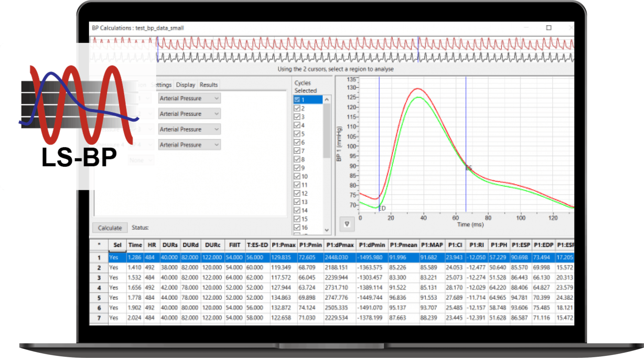The image size is (644, 358).
Task: Click the graph options triangle button
Action: tap(347, 224)
